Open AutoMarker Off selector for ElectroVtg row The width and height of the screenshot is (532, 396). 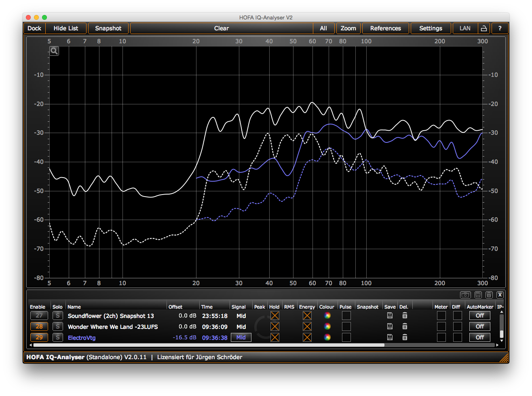point(479,337)
